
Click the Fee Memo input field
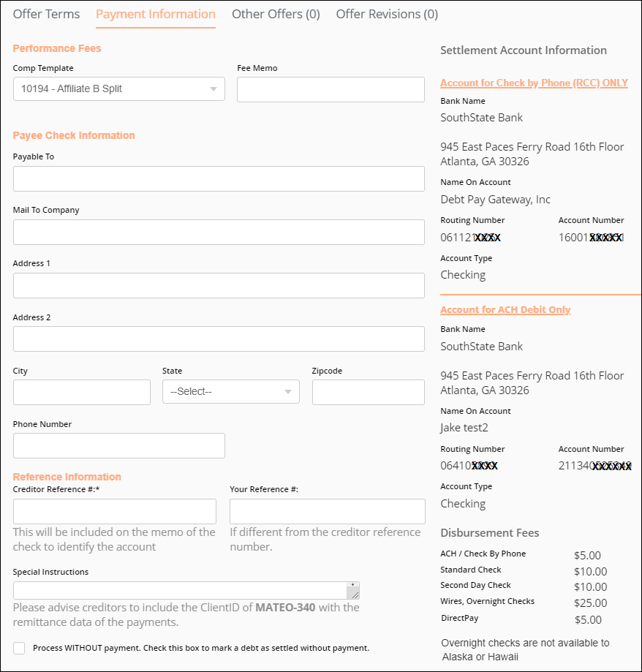click(x=331, y=89)
